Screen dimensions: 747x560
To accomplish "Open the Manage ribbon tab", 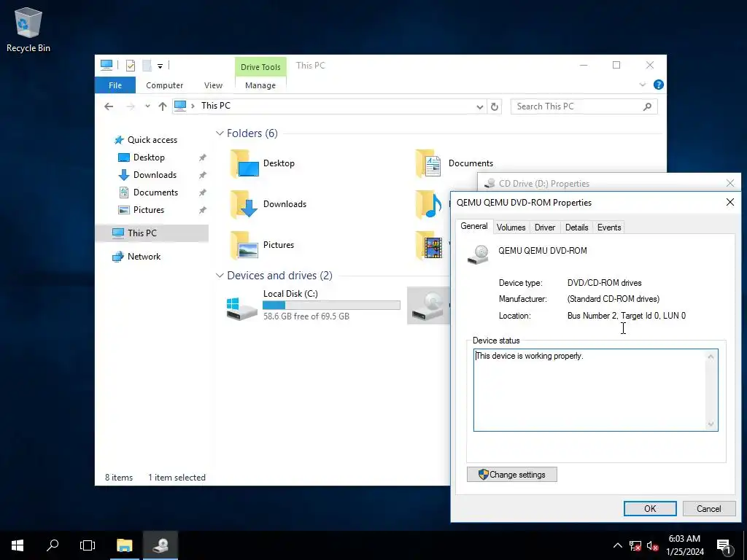I will click(260, 85).
